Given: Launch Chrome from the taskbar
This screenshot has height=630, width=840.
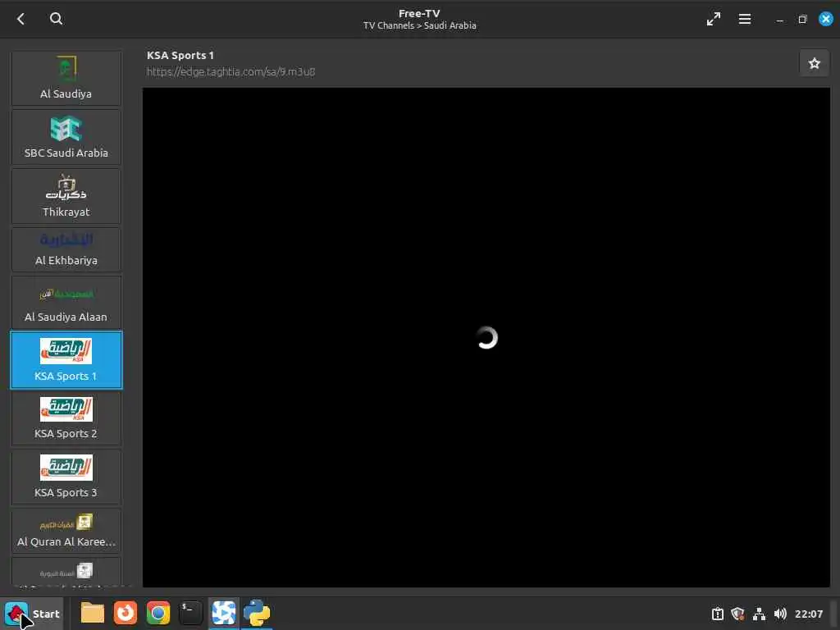Looking at the screenshot, I should tap(158, 613).
